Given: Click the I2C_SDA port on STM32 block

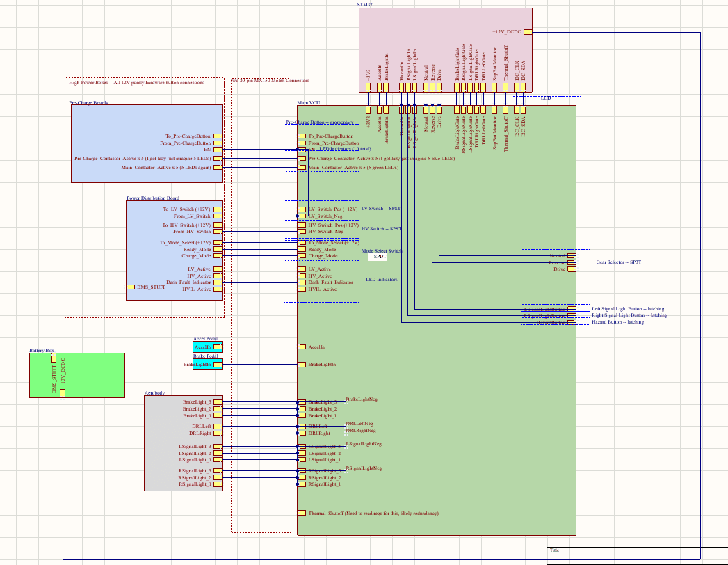Looking at the screenshot, I should point(524,88).
